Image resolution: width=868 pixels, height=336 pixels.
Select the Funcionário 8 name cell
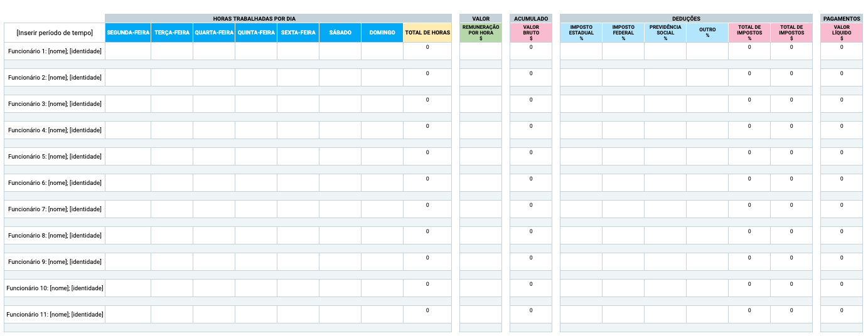[x=55, y=236]
